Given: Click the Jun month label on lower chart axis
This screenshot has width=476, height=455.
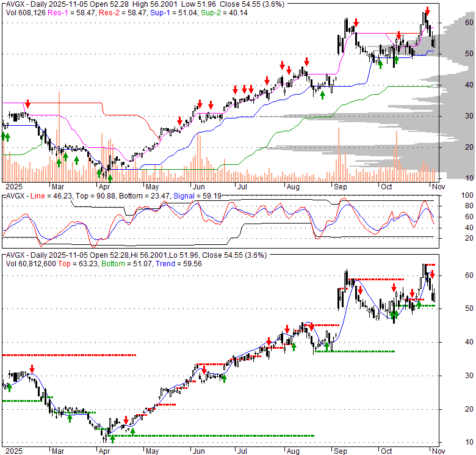Looking at the screenshot, I should tap(198, 451).
